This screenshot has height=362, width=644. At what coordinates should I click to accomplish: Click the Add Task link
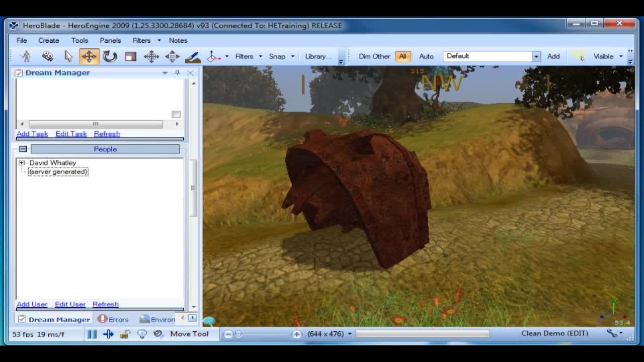pos(32,134)
